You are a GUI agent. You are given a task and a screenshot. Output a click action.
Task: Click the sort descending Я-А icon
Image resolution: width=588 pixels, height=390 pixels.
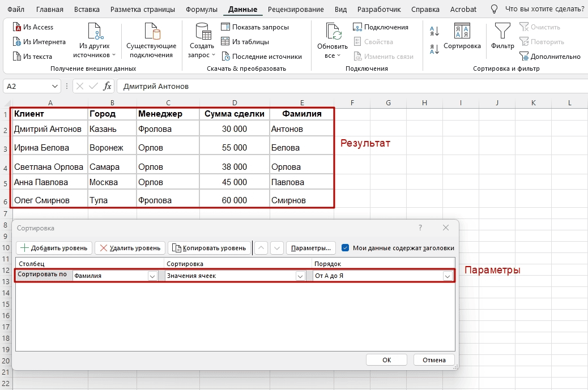coord(434,49)
